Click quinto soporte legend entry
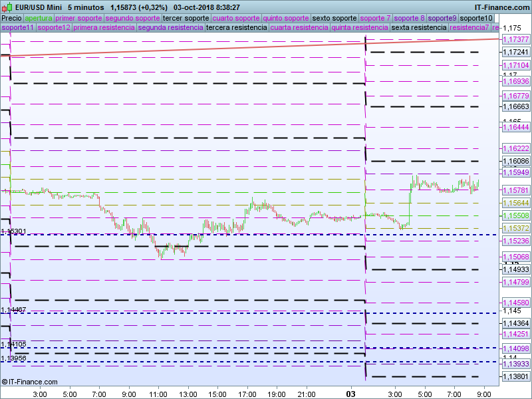 click(286, 18)
